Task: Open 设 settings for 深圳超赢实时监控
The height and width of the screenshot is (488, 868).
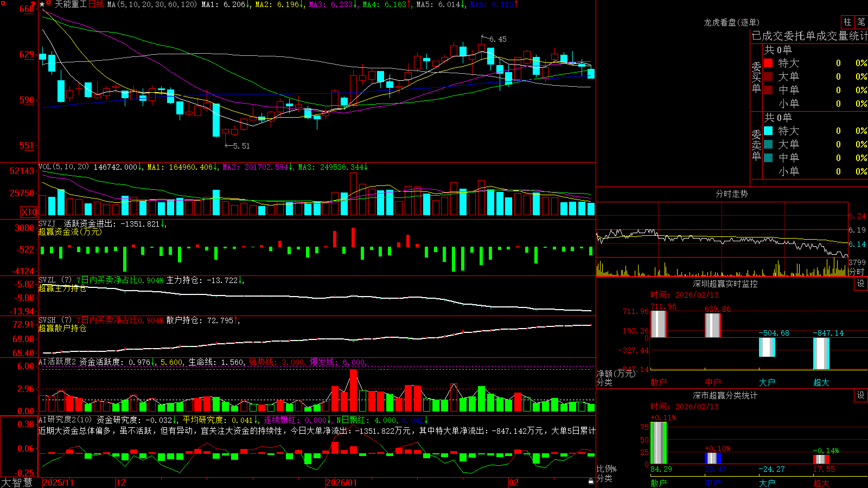Action: click(861, 284)
